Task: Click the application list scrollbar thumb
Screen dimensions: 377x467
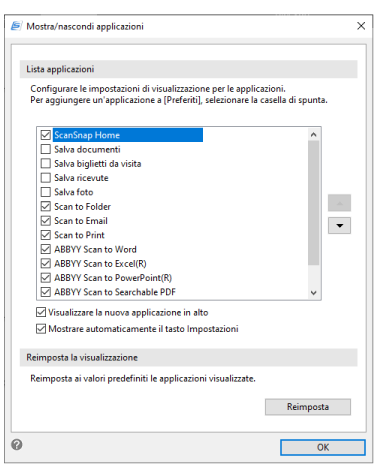Action: 313,203
